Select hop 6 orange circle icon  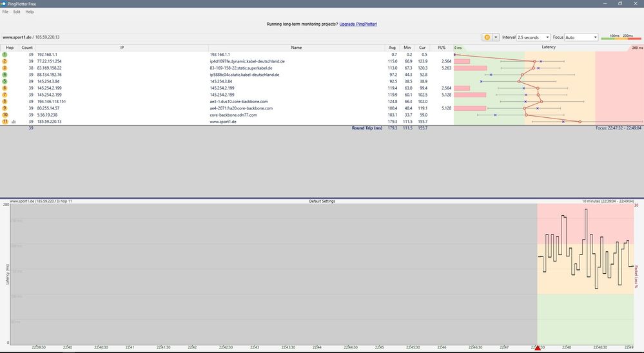click(x=5, y=88)
